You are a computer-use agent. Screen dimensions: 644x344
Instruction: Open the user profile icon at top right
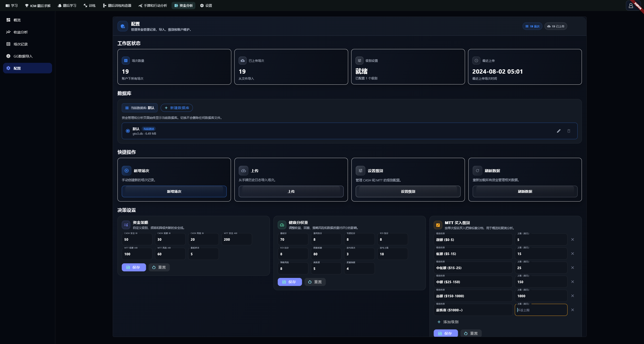point(631,6)
